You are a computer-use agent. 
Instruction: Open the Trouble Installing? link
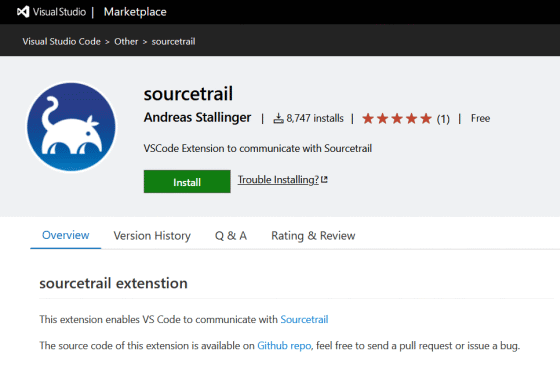click(x=279, y=180)
